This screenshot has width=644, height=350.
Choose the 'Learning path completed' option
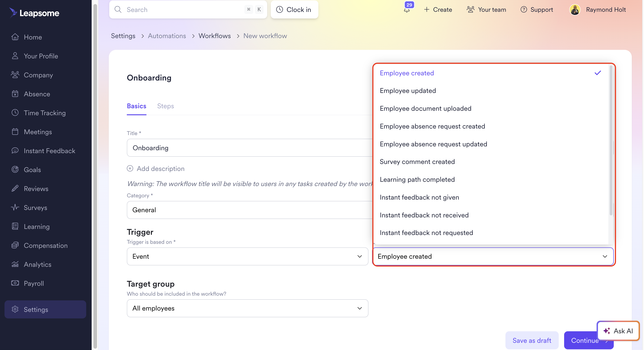417,179
